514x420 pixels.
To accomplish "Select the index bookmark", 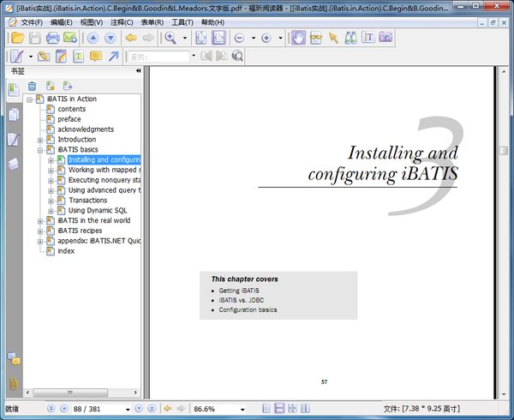I will (66, 251).
